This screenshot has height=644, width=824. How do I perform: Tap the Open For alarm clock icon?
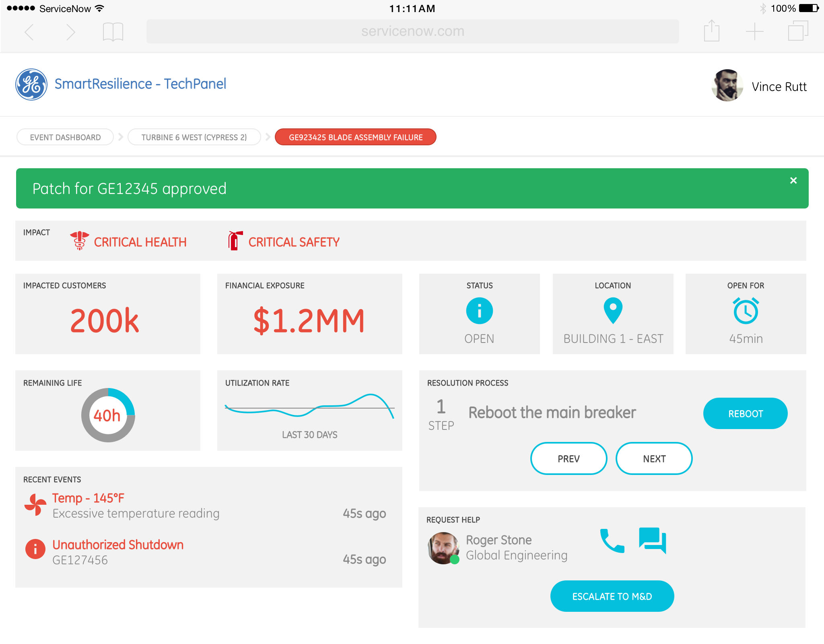click(x=746, y=311)
